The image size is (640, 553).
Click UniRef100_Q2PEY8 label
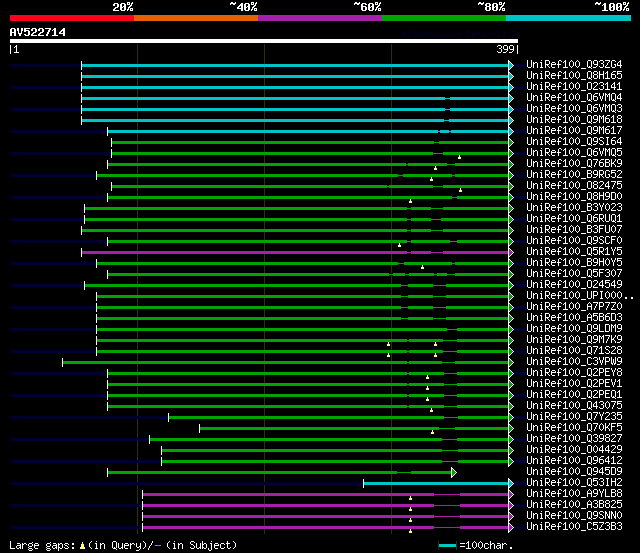click(574, 373)
